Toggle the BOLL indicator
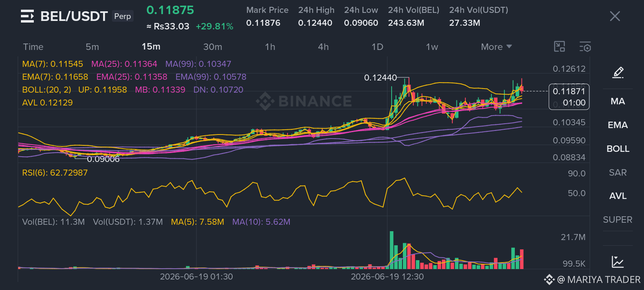This screenshot has width=644, height=290. (618, 149)
